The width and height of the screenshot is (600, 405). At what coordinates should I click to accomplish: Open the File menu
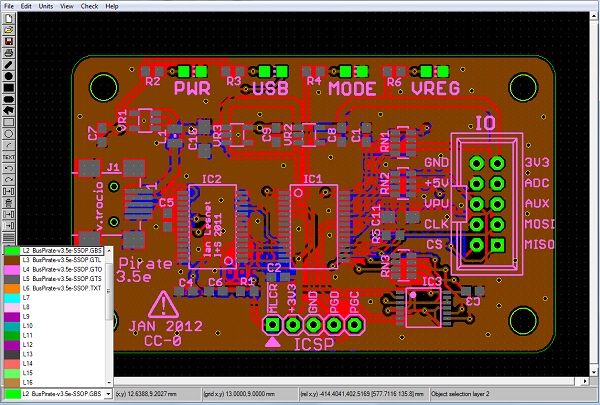coord(9,6)
